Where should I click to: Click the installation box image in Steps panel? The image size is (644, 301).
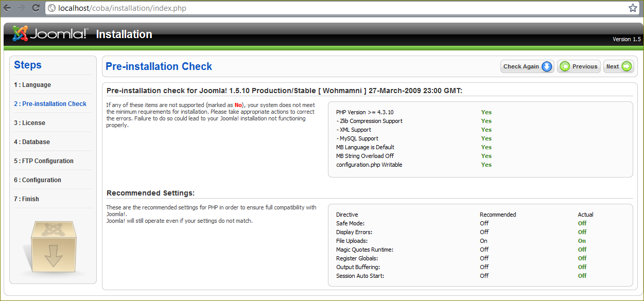coord(53,248)
